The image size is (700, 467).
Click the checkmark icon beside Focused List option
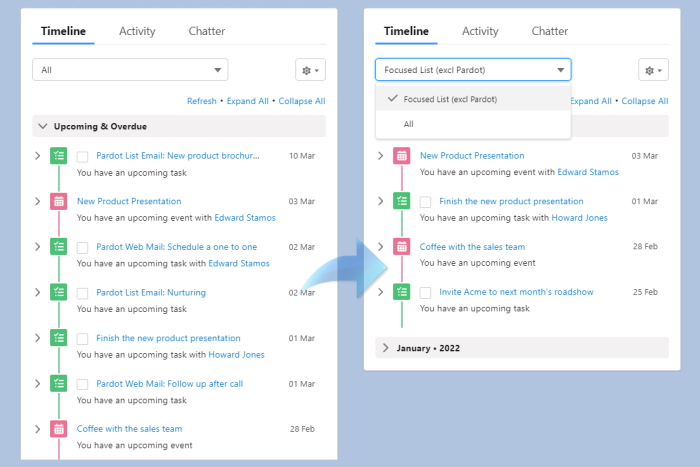point(392,99)
